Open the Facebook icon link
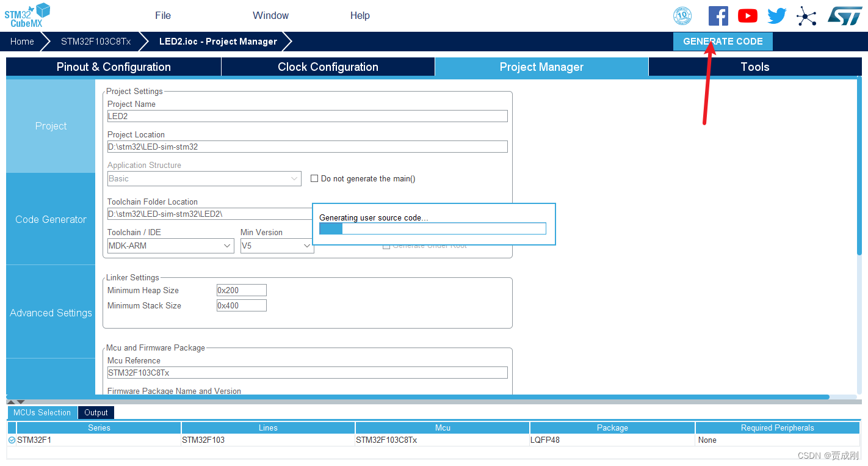 [x=718, y=16]
